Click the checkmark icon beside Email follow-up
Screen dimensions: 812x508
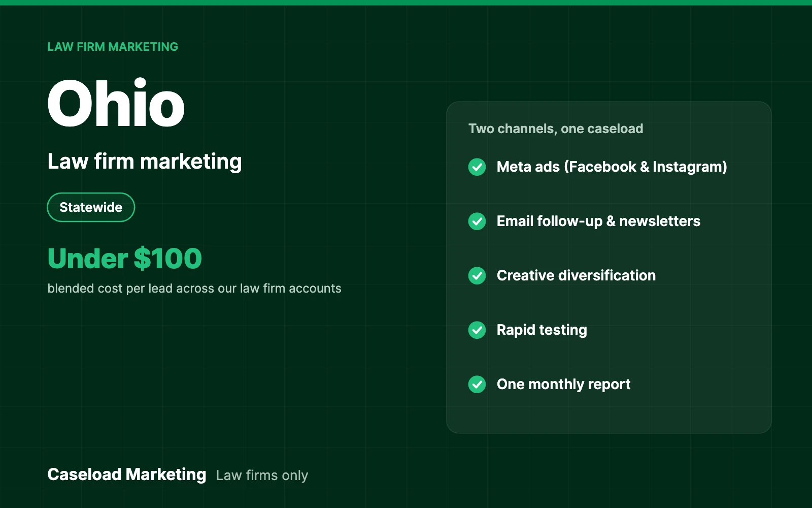(x=477, y=221)
